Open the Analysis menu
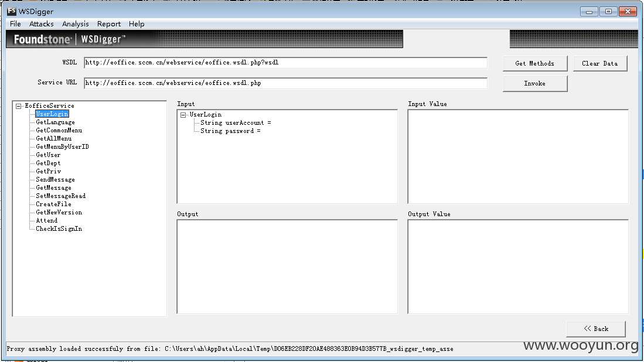This screenshot has width=644, height=362. 75,24
